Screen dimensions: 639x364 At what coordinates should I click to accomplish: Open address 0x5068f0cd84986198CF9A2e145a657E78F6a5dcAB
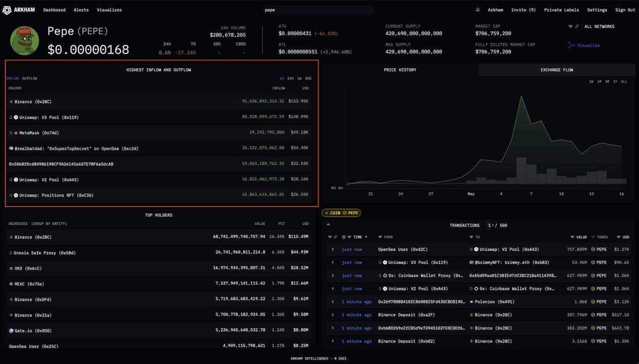tap(61, 164)
